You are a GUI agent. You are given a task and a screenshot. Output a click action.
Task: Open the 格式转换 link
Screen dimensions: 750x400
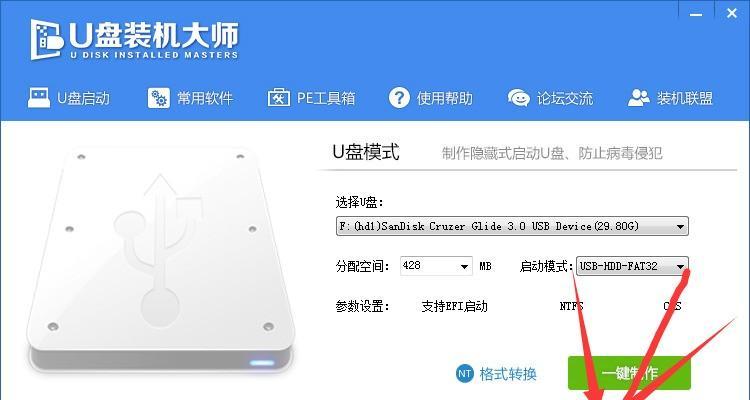coord(508,374)
